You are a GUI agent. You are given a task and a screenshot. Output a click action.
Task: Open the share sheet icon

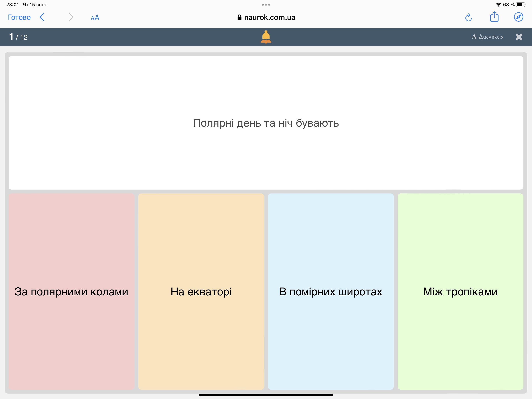point(494,17)
